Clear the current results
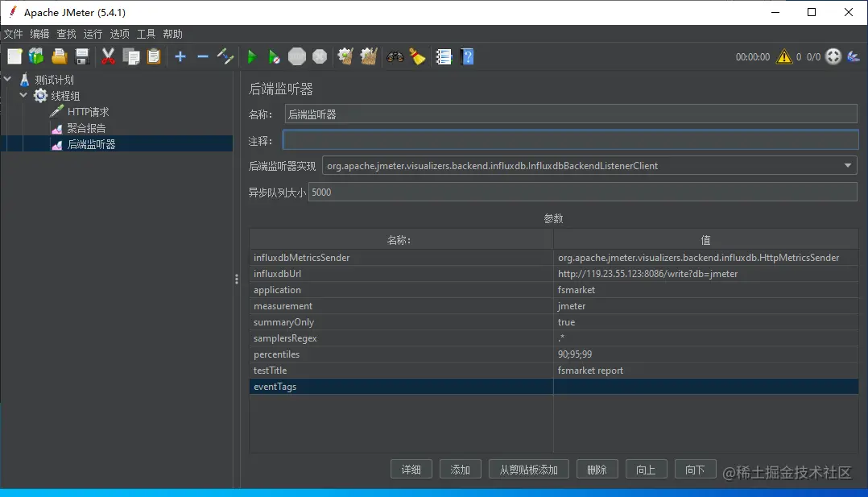The image size is (868, 497). [x=346, y=56]
